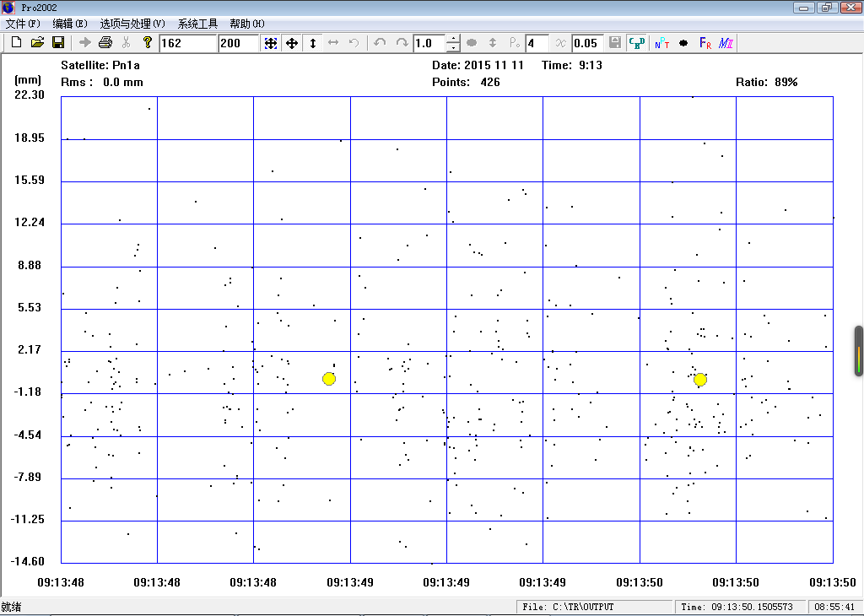Click the grey oval dot toolbar icon
The image size is (864, 616).
tap(472, 43)
